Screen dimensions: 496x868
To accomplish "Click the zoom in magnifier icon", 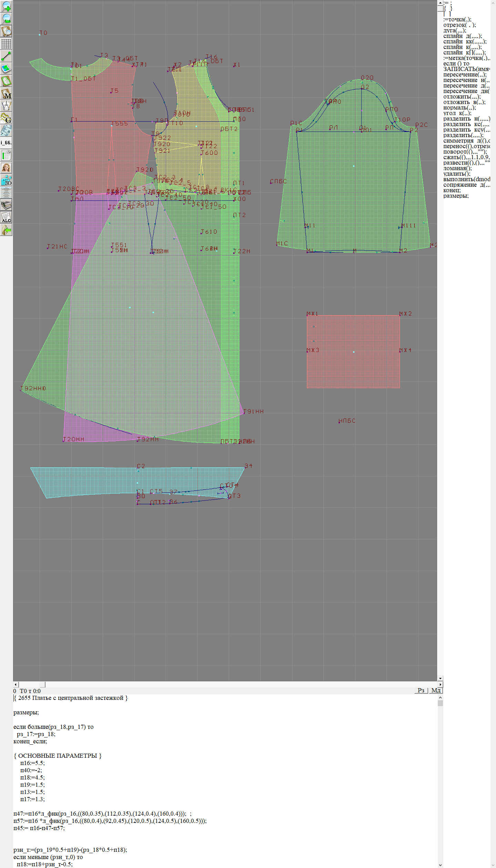I will point(6,7).
